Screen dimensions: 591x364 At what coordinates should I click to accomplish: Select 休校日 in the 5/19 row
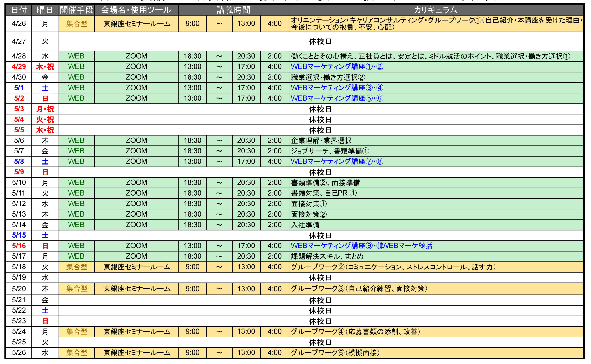(320, 278)
